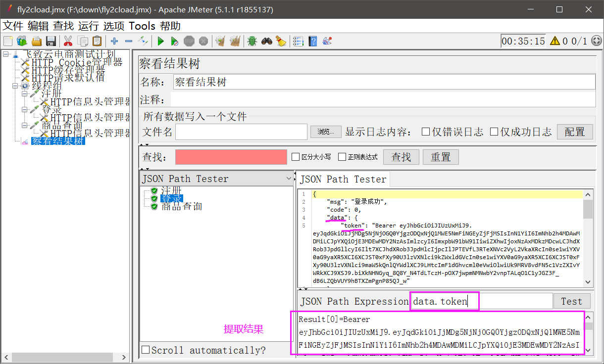Click the Test button
This screenshot has width=604, height=364.
571,301
